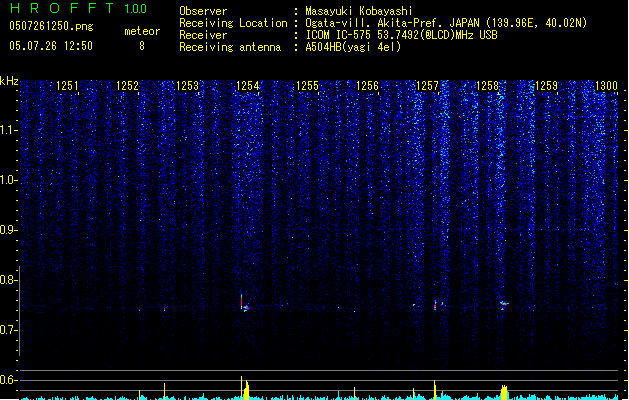This screenshot has height=400, width=629.
Task: Click the 0.7 kHz axis label
Action: pos(9,330)
